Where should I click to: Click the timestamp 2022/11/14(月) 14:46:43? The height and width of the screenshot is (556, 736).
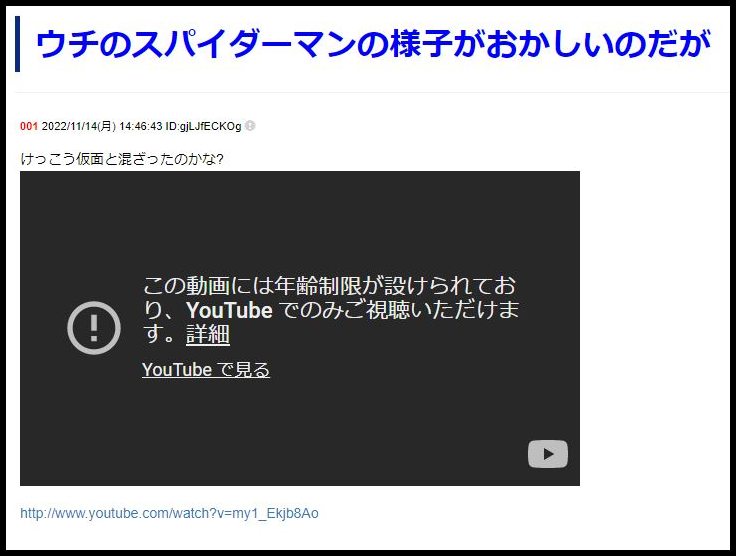(102, 126)
